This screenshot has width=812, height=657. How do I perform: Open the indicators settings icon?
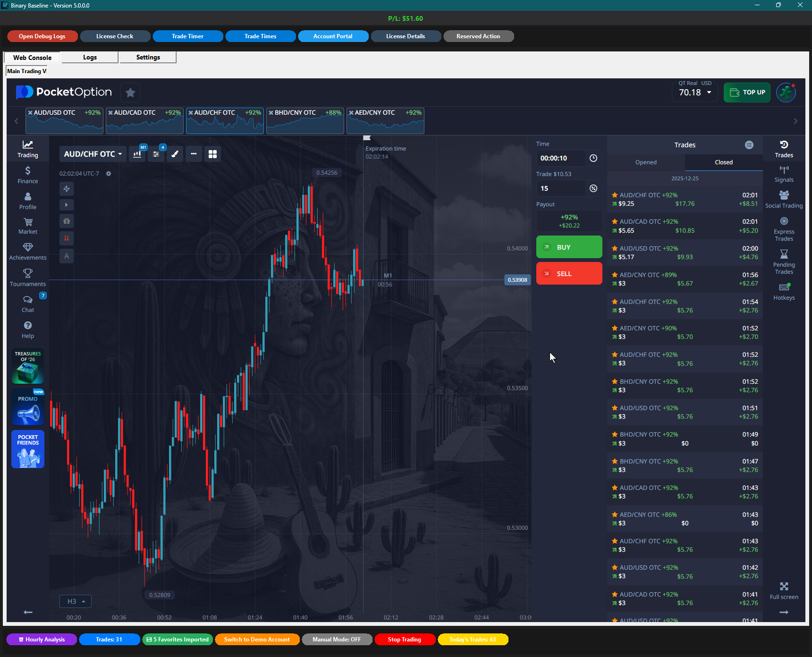click(156, 154)
